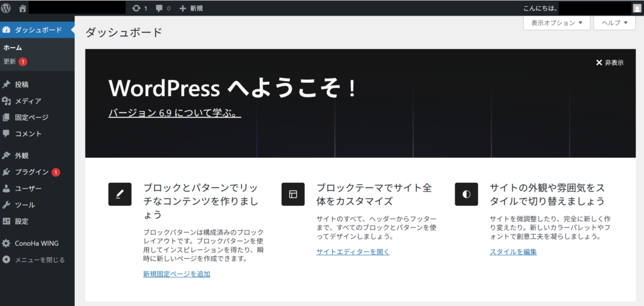This screenshot has width=644, height=306.
Task: Open the updates icon in admin bar
Action: 140,8
